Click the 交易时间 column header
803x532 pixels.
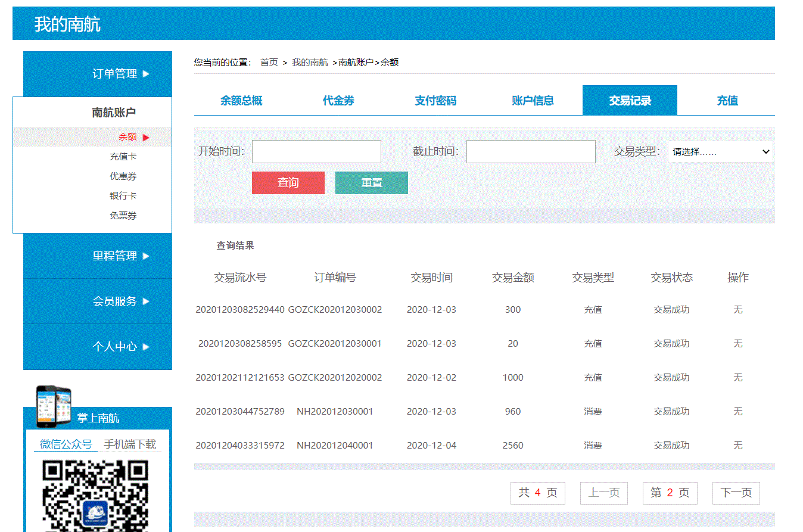431,278
